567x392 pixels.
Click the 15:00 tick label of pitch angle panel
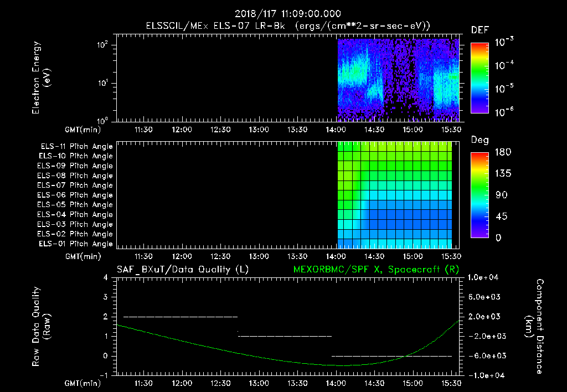pos(413,256)
